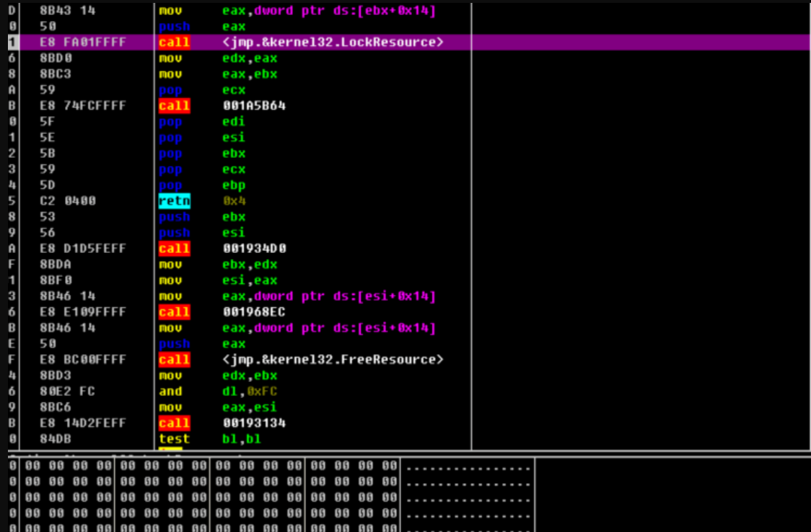
Task: Click opcode bytes E8 D1D5FEFF
Action: click(x=83, y=249)
